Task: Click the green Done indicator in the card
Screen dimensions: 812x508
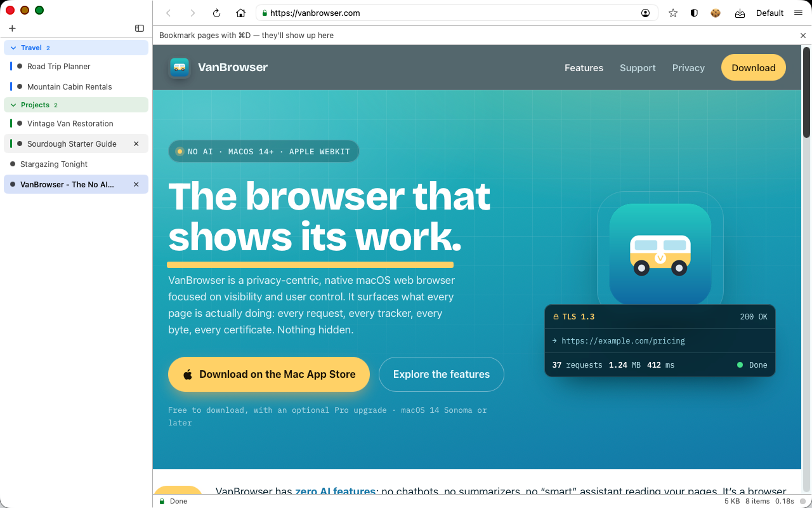Action: point(752,365)
